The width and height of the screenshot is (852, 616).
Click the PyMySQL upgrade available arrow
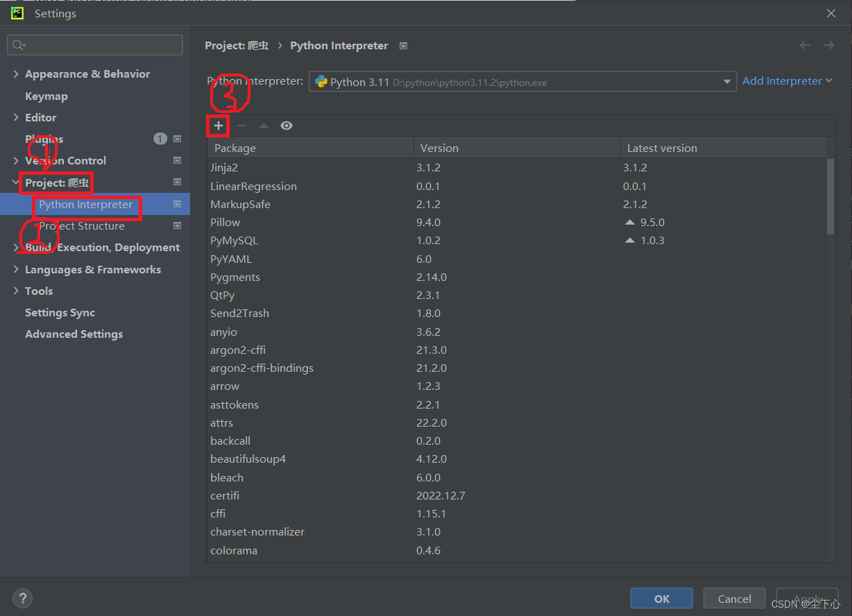tap(630, 241)
